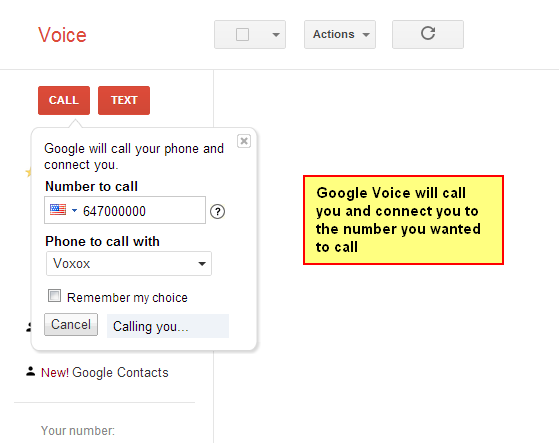
Task: Click the Google Contacts person icon
Action: tap(31, 371)
